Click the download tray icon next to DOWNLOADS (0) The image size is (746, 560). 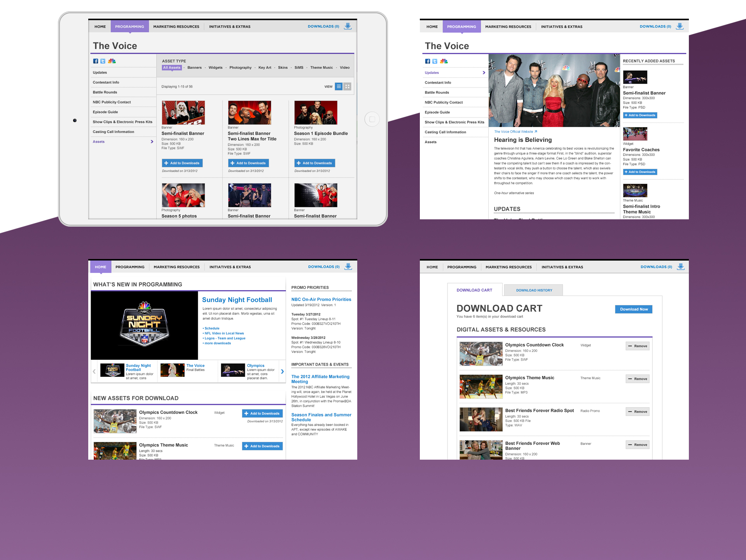[348, 26]
